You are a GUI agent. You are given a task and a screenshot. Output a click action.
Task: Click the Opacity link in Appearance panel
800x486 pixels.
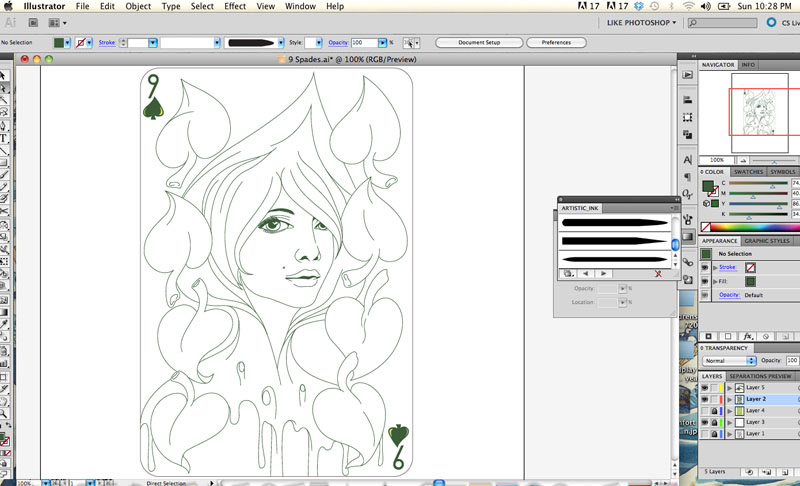coord(729,295)
